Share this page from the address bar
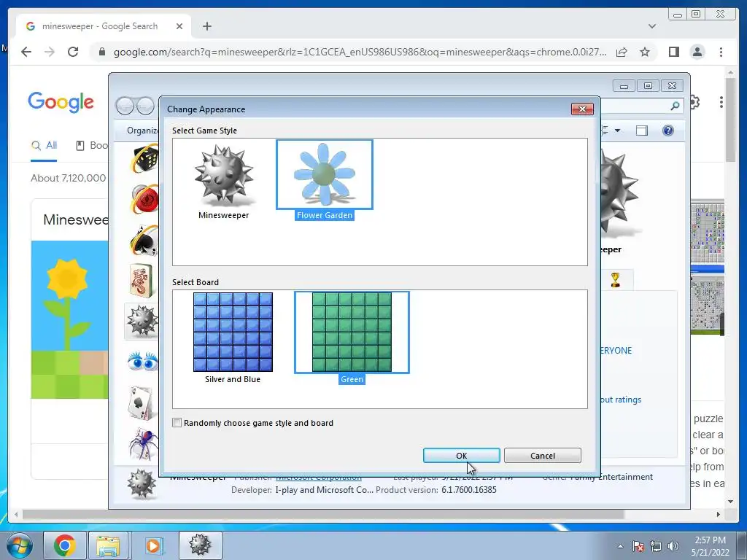Image resolution: width=747 pixels, height=560 pixels. (622, 52)
